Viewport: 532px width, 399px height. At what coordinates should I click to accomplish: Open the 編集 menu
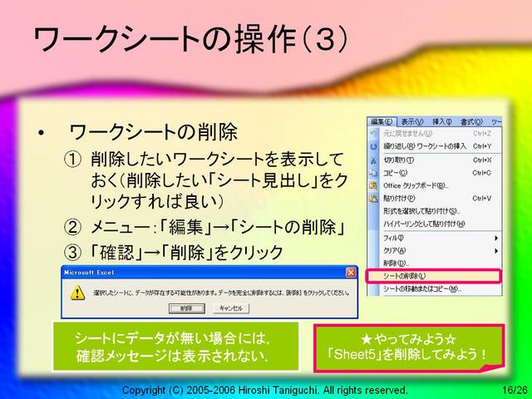tap(382, 122)
